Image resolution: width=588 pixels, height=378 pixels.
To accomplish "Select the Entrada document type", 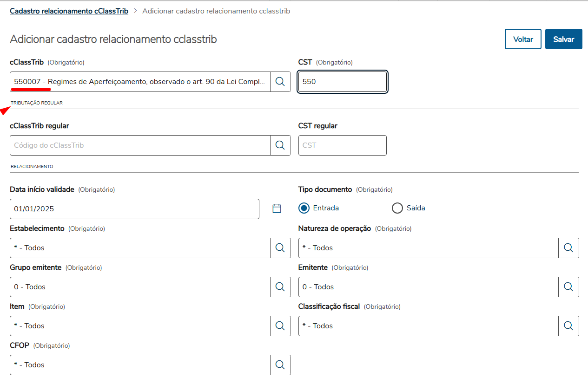I will click(304, 208).
